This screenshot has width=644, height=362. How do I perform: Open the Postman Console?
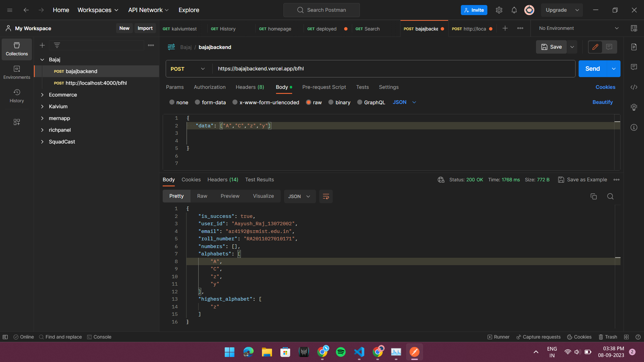tap(99, 337)
